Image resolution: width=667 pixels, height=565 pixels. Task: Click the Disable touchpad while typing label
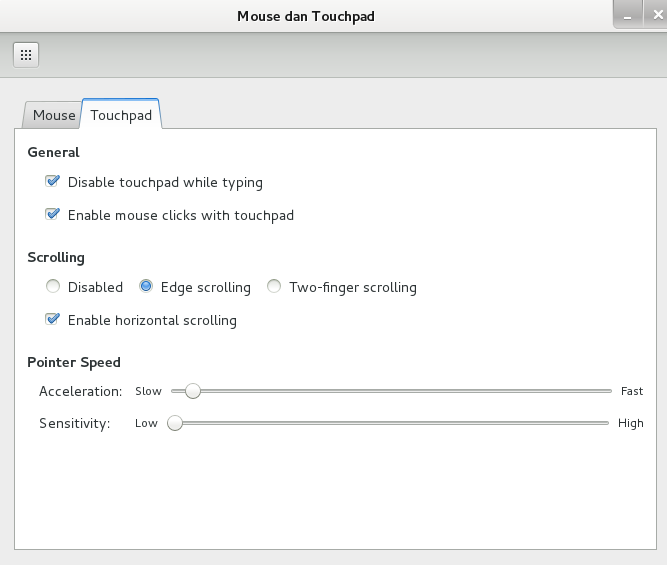[165, 182]
